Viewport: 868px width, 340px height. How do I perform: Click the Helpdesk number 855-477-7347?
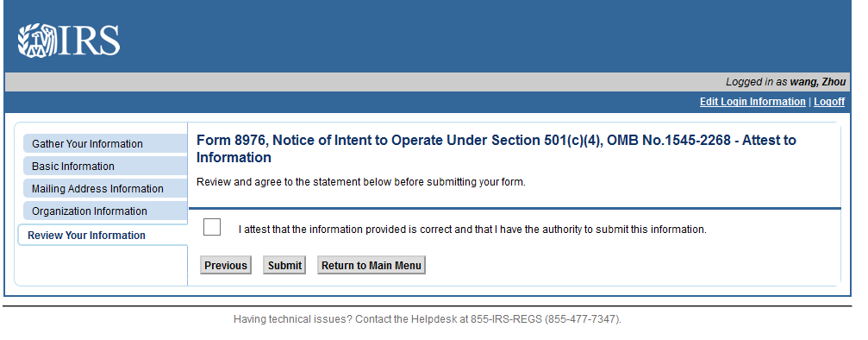coord(583,319)
